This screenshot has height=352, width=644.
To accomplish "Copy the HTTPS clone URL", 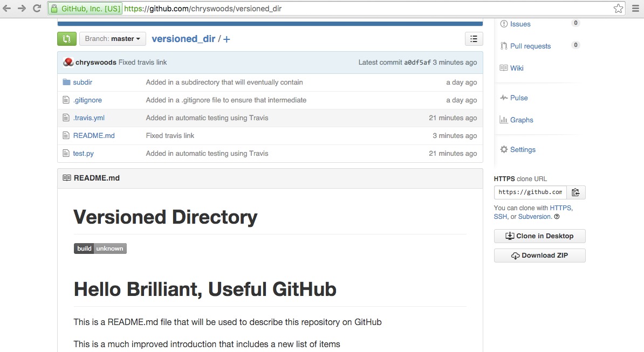I will pyautogui.click(x=576, y=192).
